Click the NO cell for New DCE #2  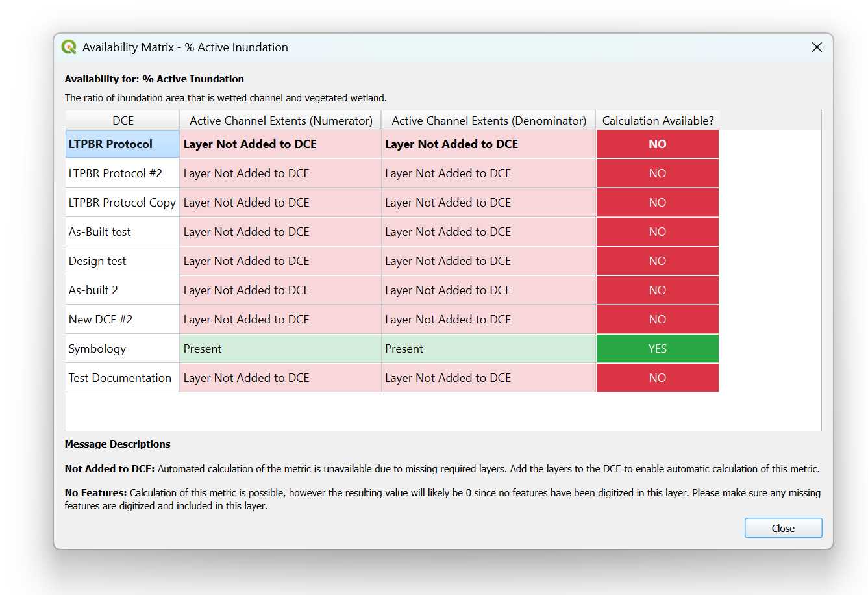[658, 320]
